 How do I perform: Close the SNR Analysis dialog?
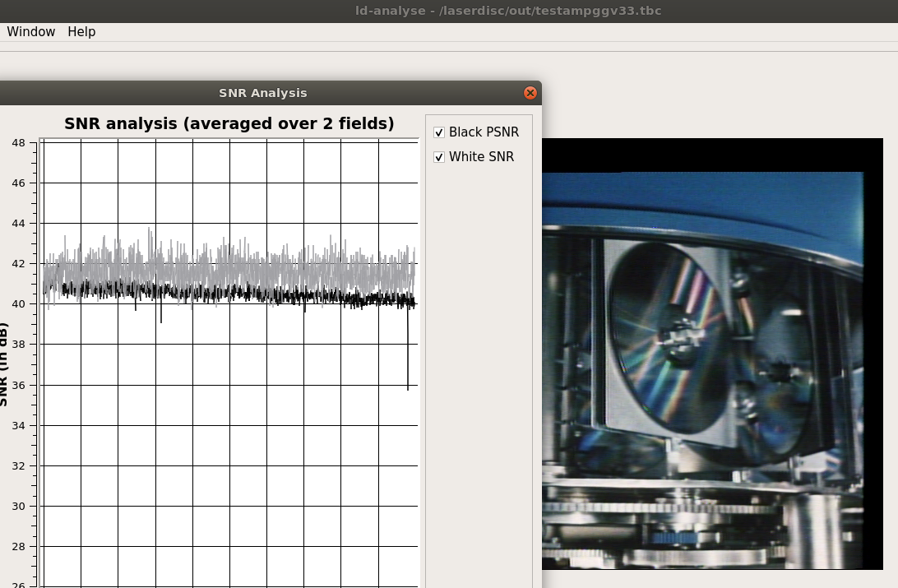[x=530, y=93]
